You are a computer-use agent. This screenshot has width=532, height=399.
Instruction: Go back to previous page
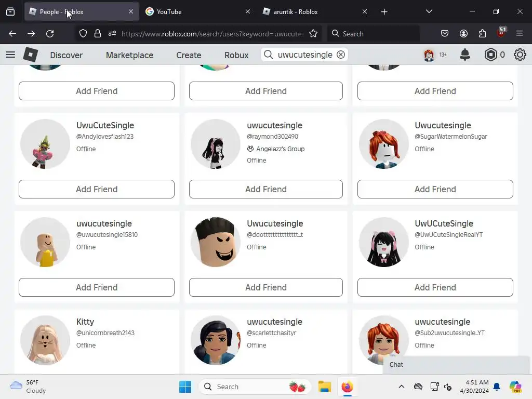click(12, 34)
